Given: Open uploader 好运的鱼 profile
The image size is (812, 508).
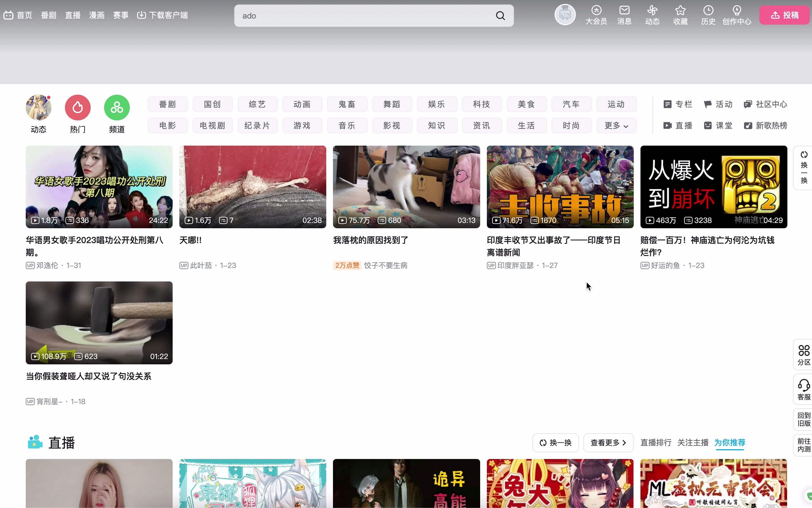Looking at the screenshot, I should [x=665, y=265].
